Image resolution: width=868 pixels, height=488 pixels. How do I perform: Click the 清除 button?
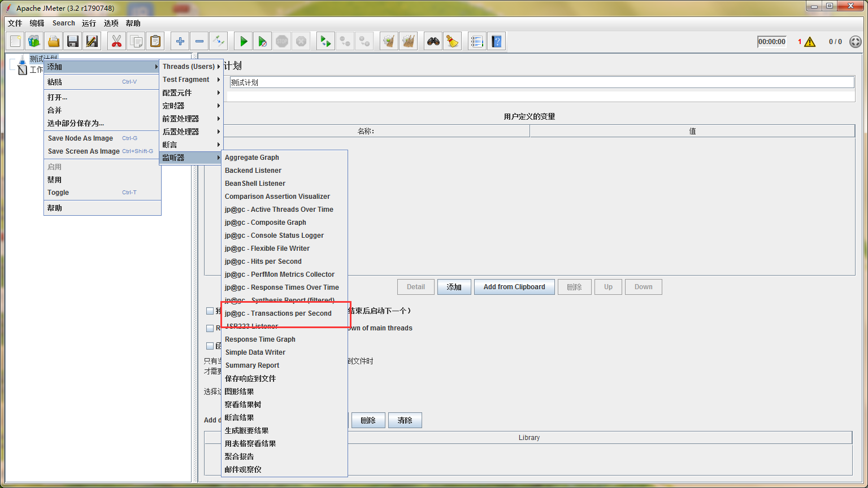tap(405, 420)
